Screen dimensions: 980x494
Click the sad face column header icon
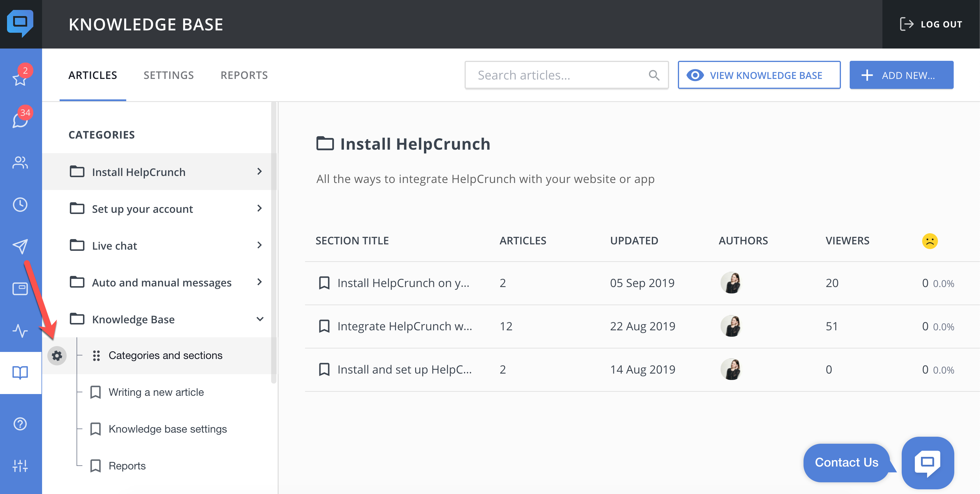coord(930,241)
